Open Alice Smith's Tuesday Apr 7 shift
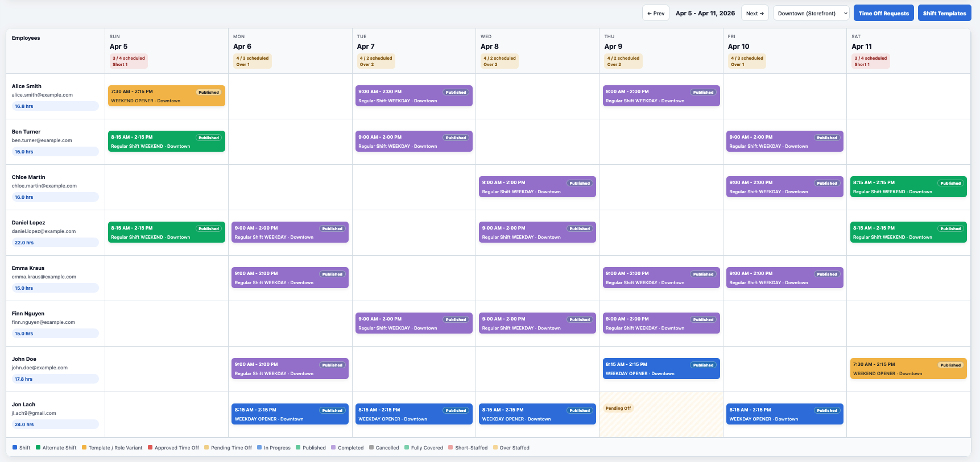 [x=413, y=95]
